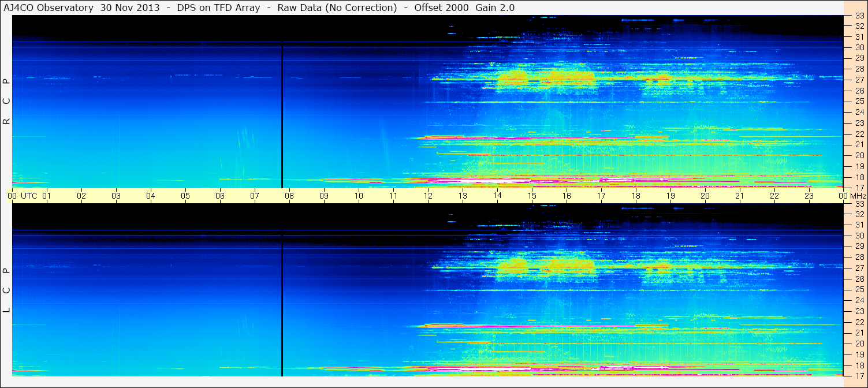Click the 15 hour tick label
868x388 pixels.
[x=532, y=196]
